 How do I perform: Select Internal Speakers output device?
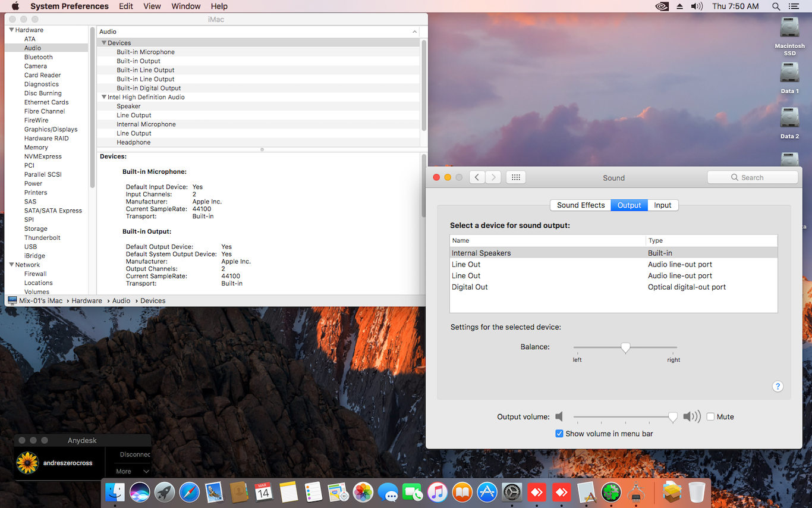613,253
